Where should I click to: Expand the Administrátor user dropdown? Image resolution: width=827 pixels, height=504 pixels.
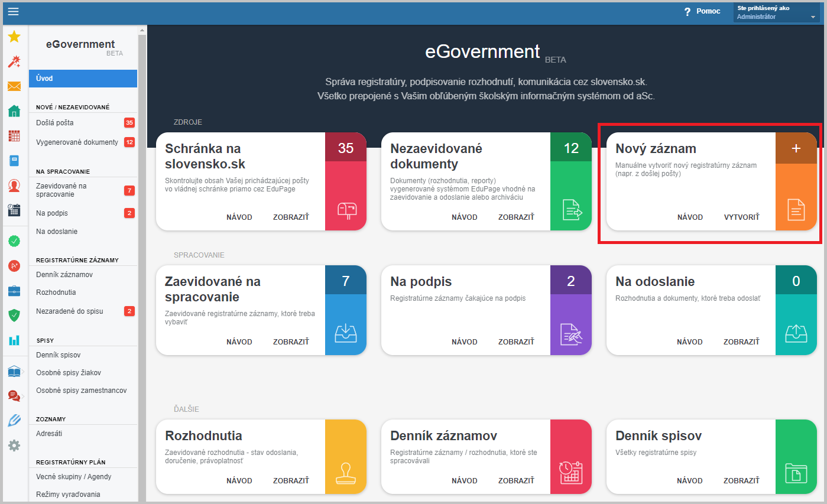tap(777, 12)
